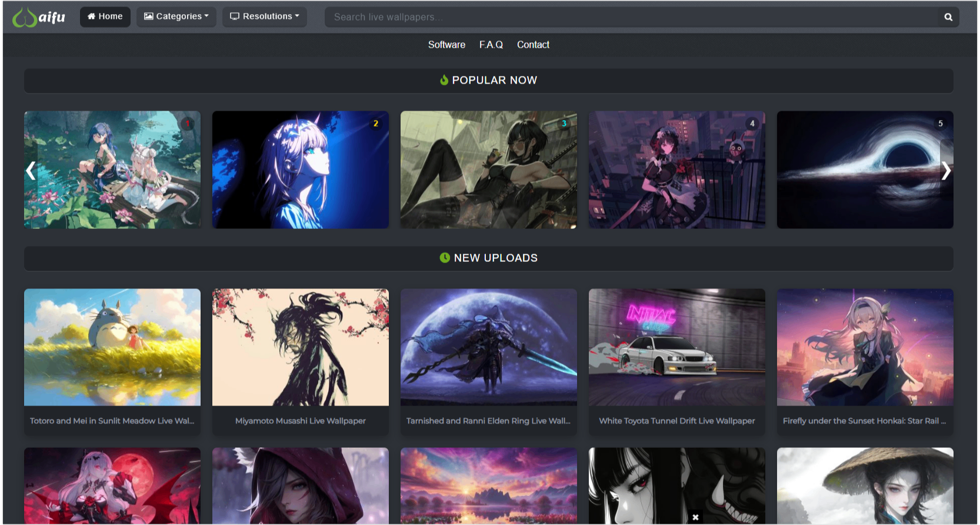
Task: Open the straw hat girl thumbnail
Action: 865,486
